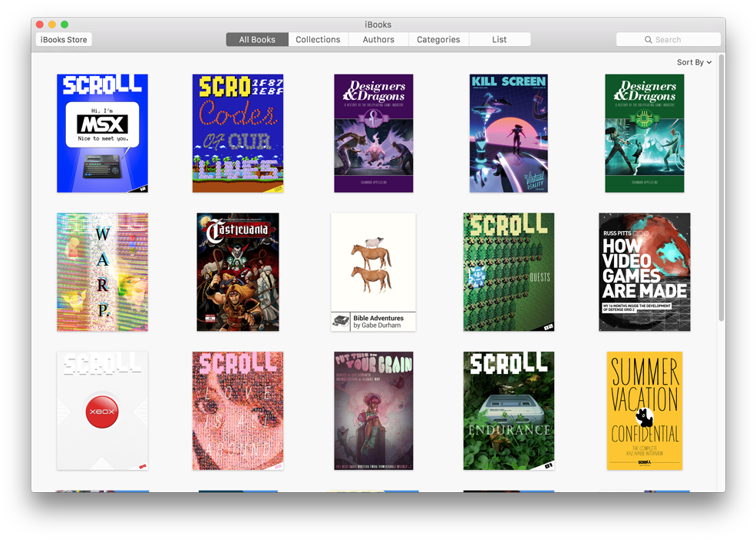
Task: Select the All Books tab
Action: 257,40
